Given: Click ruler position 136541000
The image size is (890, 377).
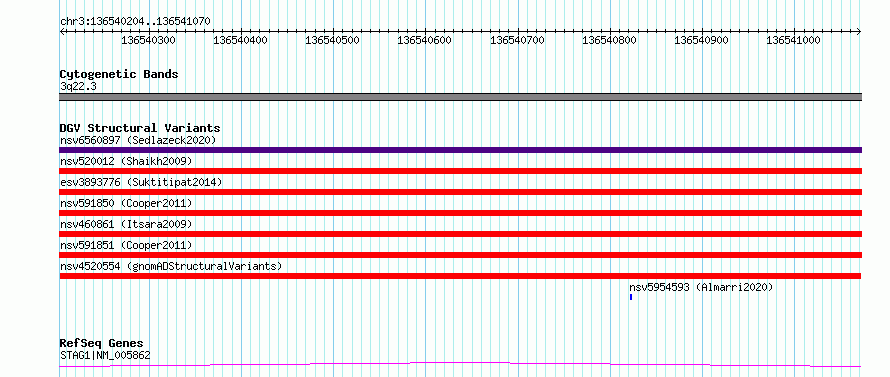Looking at the screenshot, I should 794,40.
